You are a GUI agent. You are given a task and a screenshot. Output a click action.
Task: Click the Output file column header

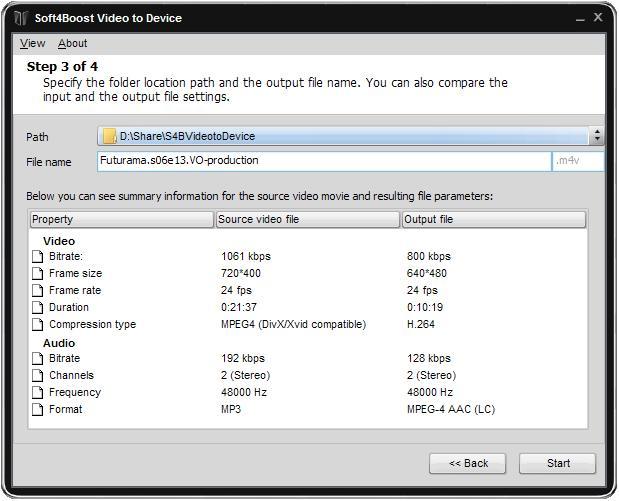494,220
